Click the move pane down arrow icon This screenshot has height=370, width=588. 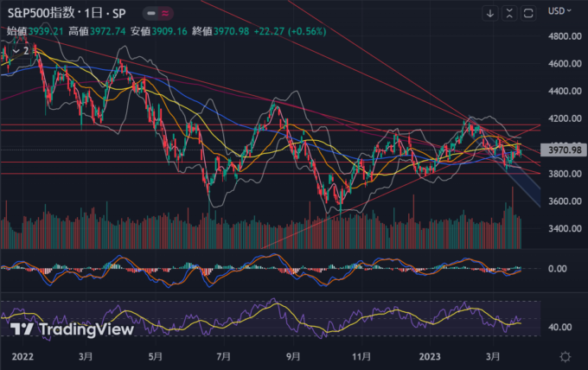pyautogui.click(x=490, y=12)
